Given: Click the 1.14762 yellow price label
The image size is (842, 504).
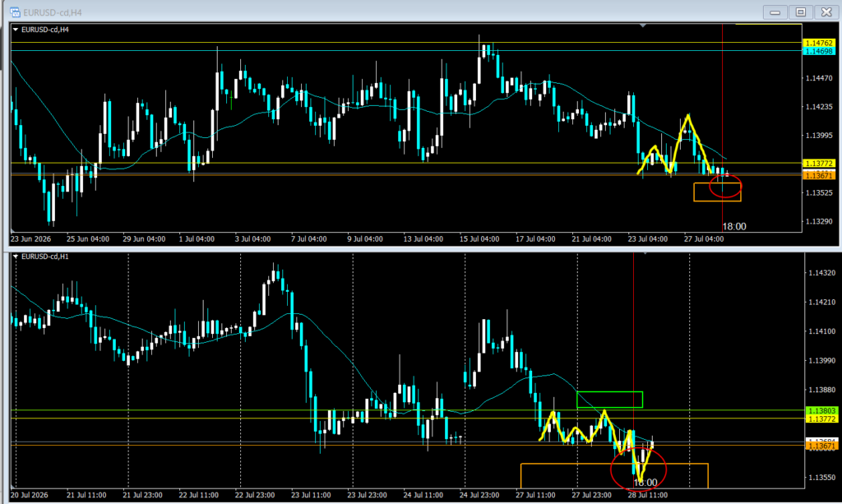Looking at the screenshot, I should pyautogui.click(x=819, y=43).
